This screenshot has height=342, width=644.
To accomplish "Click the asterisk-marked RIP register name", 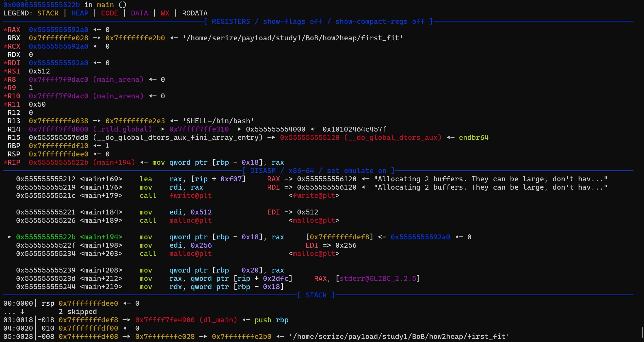I will coord(12,162).
